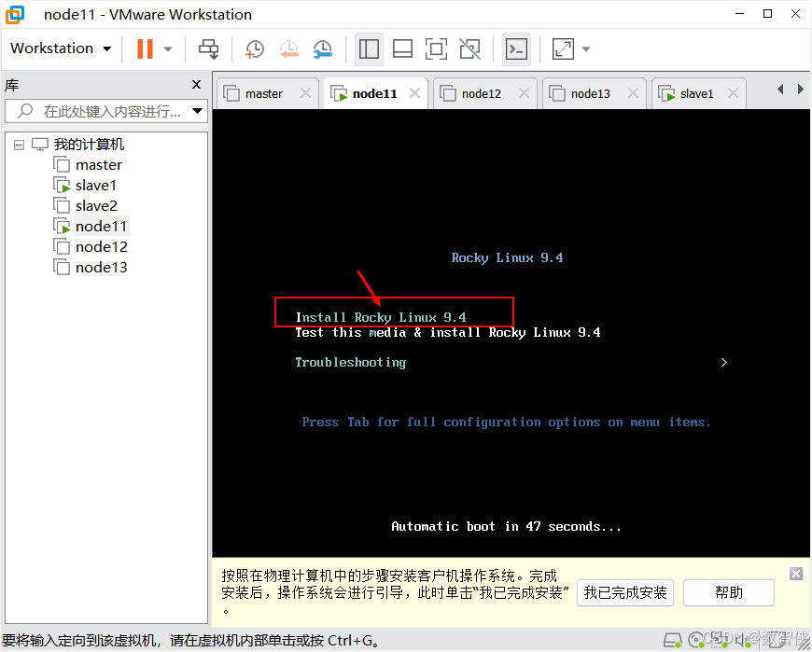Click the 我已完成安装 button
The image size is (812, 652).
click(x=624, y=592)
